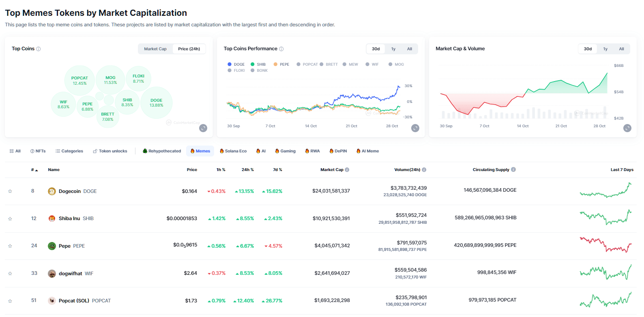Star Shiba Inu to add to watchlist
This screenshot has width=644, height=317.
click(x=10, y=219)
